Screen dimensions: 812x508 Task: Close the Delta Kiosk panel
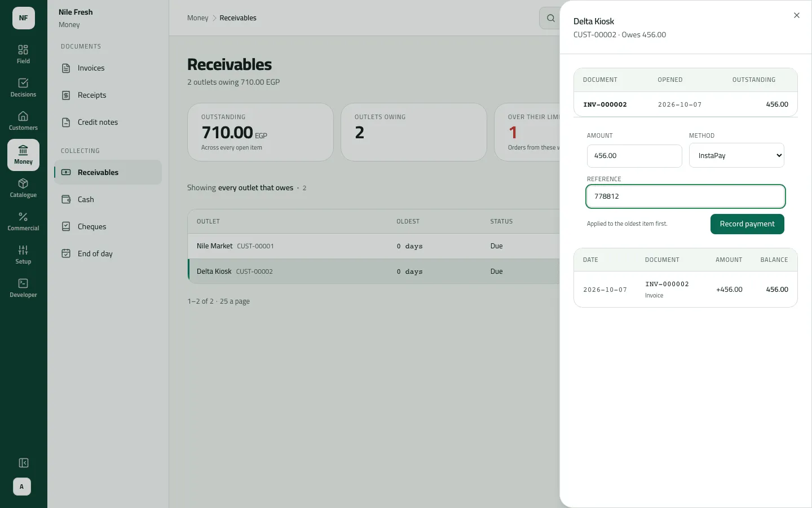(x=797, y=15)
